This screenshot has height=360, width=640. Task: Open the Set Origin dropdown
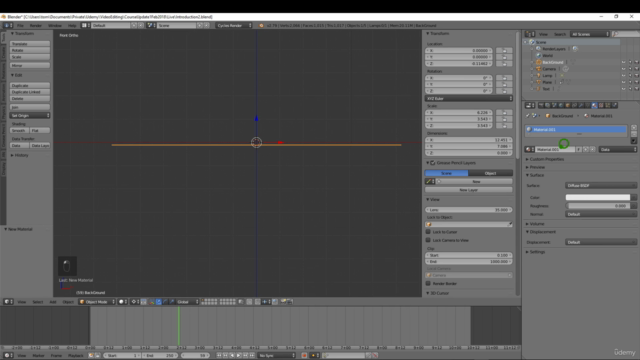click(x=30, y=116)
